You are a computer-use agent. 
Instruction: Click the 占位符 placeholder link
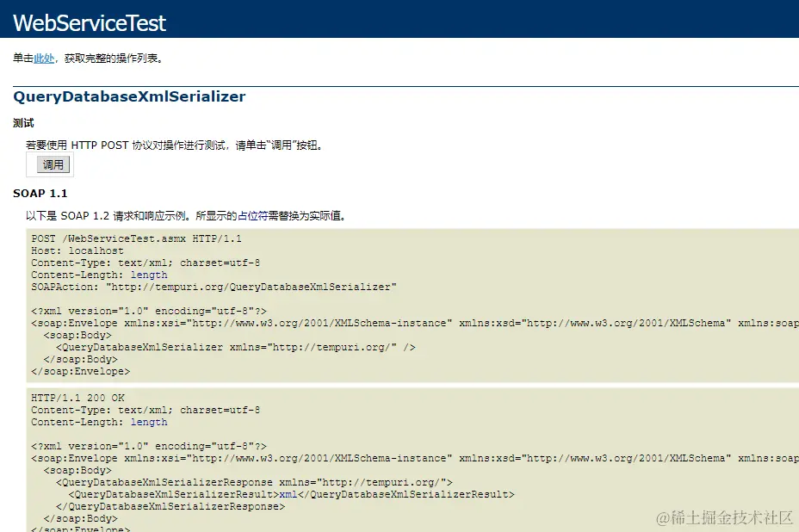pyautogui.click(x=252, y=216)
